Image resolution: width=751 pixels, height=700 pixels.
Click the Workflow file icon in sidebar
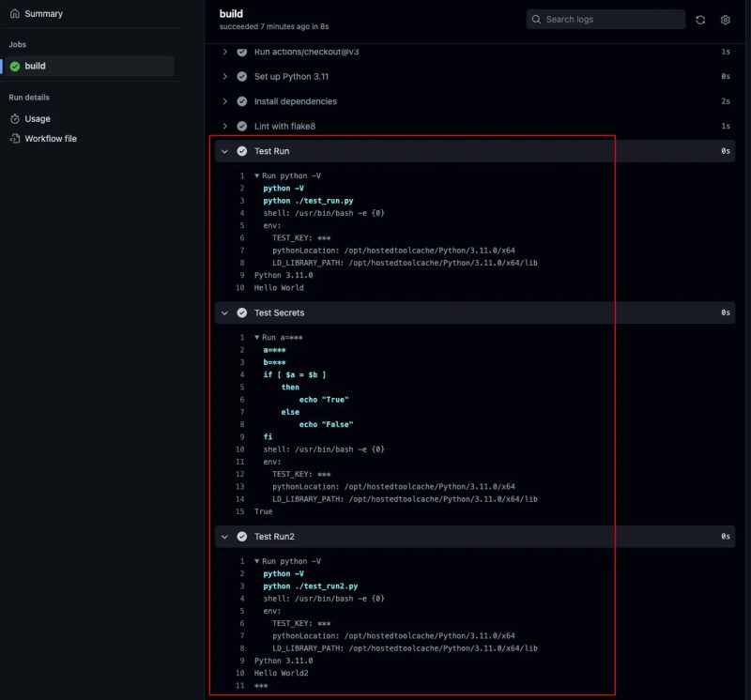coord(17,137)
